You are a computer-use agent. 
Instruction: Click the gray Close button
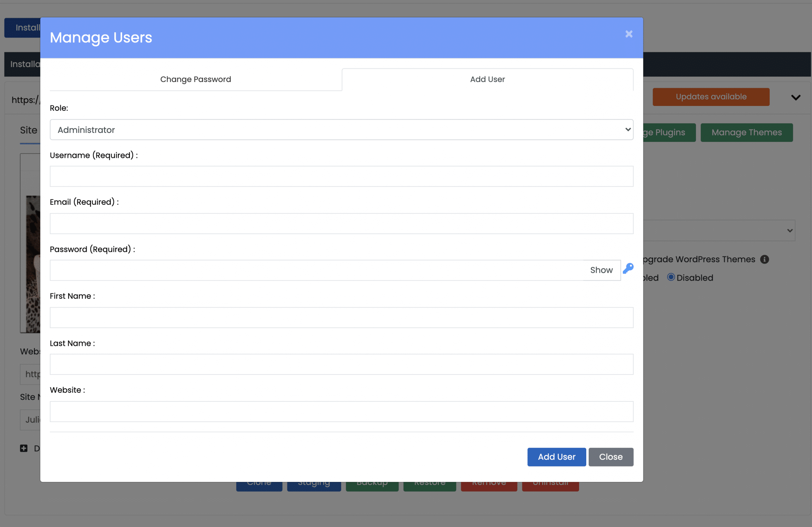(x=611, y=457)
